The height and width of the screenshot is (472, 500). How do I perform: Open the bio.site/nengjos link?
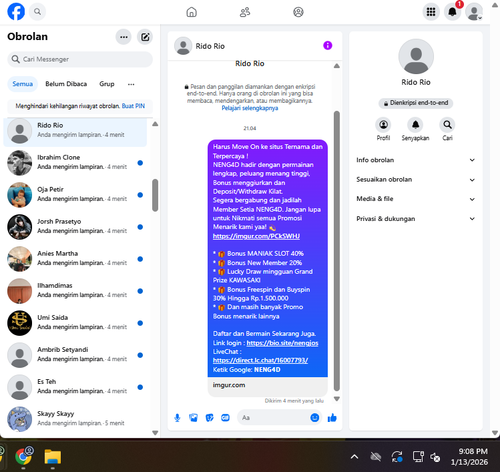tap(282, 343)
